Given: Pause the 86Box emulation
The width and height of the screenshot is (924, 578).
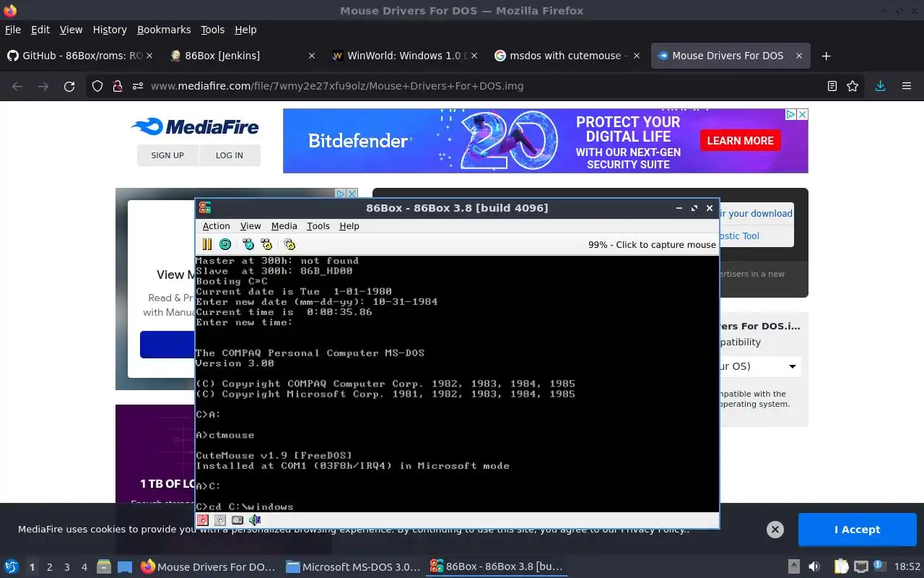Looking at the screenshot, I should (x=206, y=244).
